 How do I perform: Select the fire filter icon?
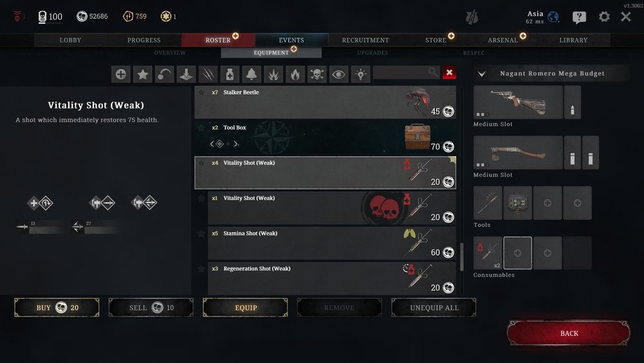pos(295,74)
